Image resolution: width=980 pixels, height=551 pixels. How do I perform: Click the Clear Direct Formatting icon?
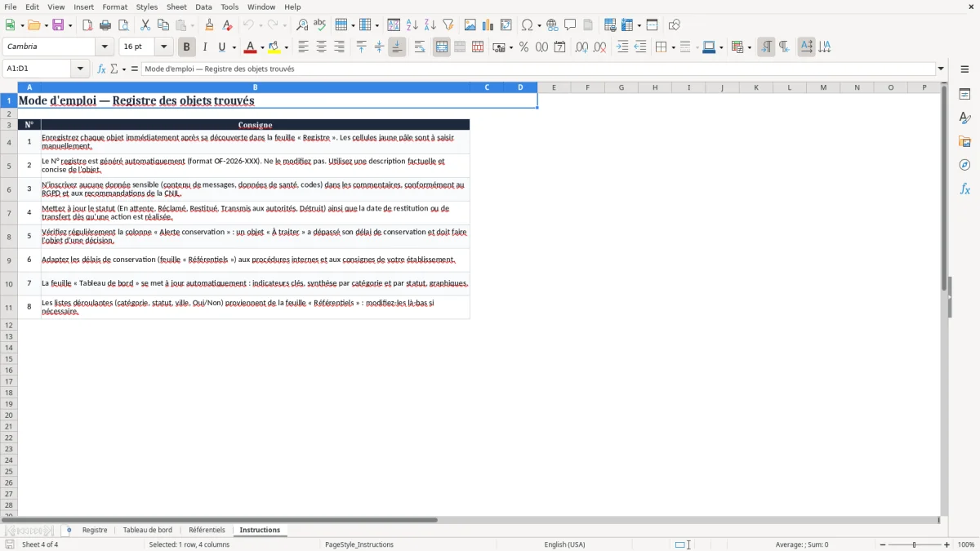click(227, 25)
